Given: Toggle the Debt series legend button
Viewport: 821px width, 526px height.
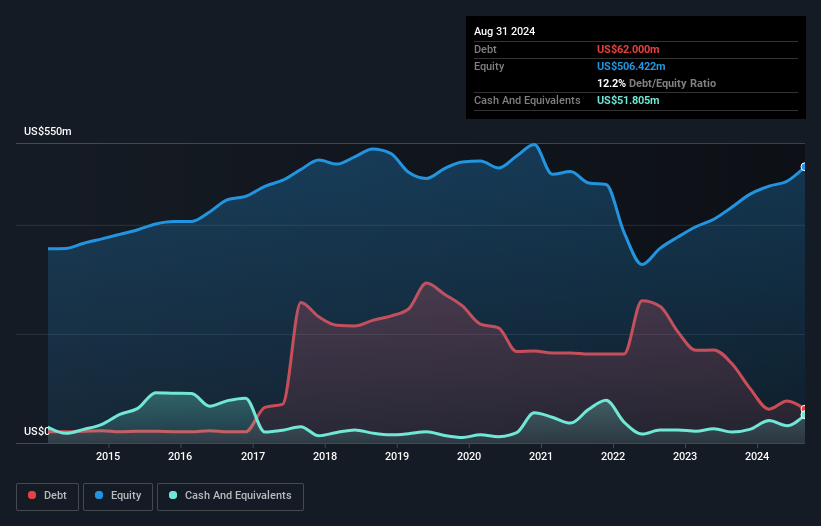Looking at the screenshot, I should pyautogui.click(x=46, y=495).
